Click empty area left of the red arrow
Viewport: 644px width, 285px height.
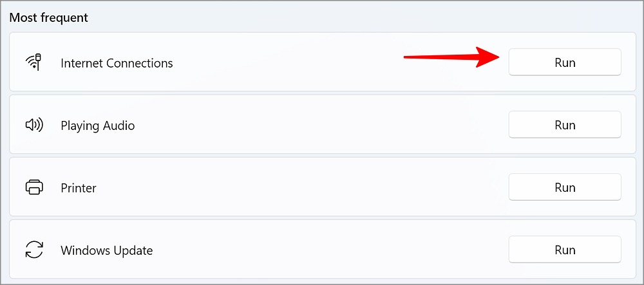click(290, 63)
